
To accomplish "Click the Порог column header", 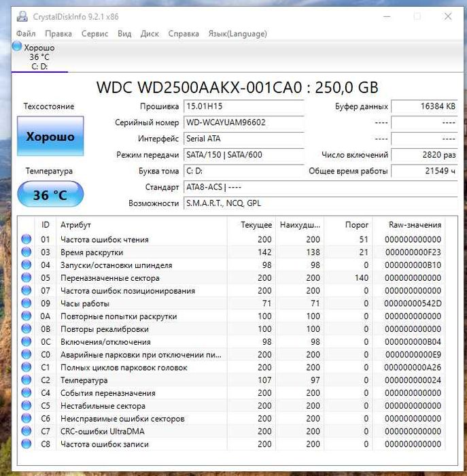I will 348,225.
